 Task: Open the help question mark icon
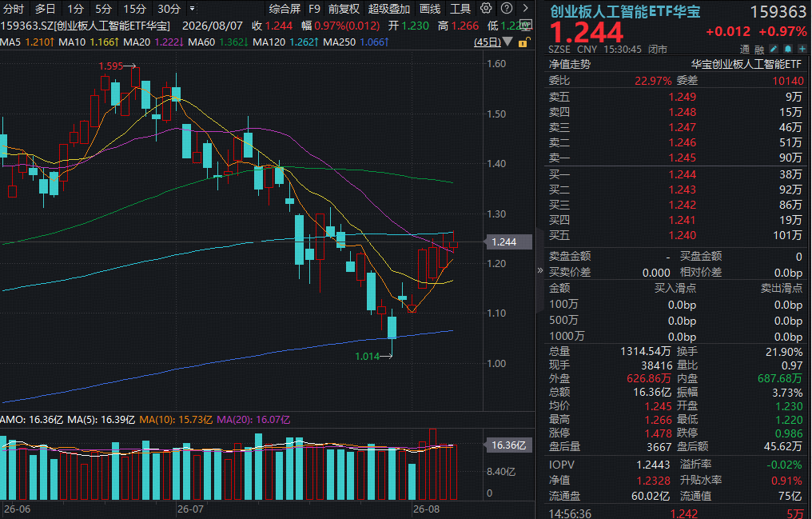tap(507, 8)
